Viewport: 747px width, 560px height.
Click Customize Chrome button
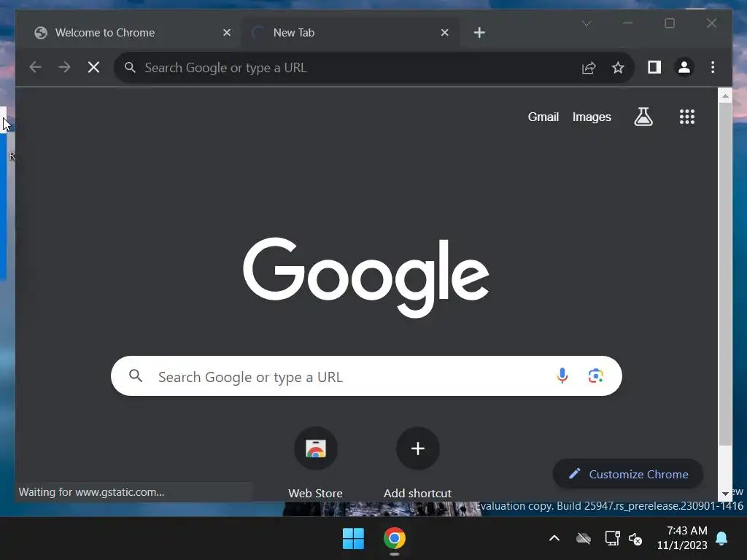pos(628,474)
